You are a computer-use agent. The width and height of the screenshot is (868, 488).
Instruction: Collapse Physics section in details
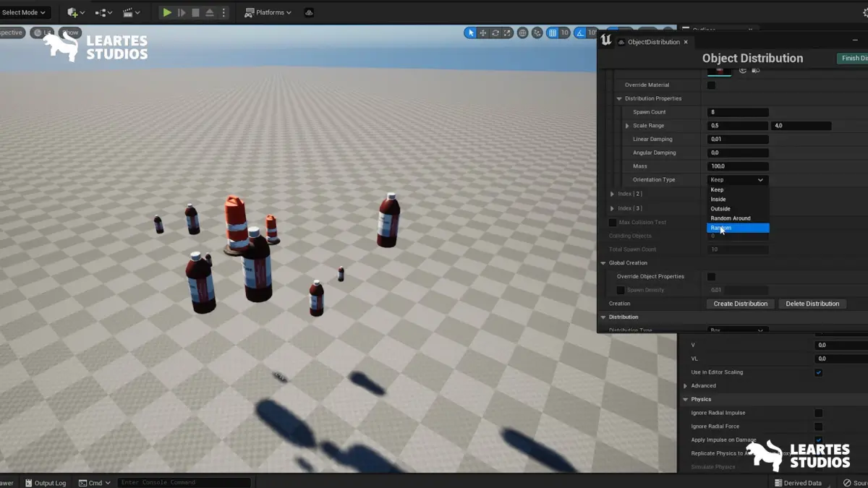(x=686, y=399)
